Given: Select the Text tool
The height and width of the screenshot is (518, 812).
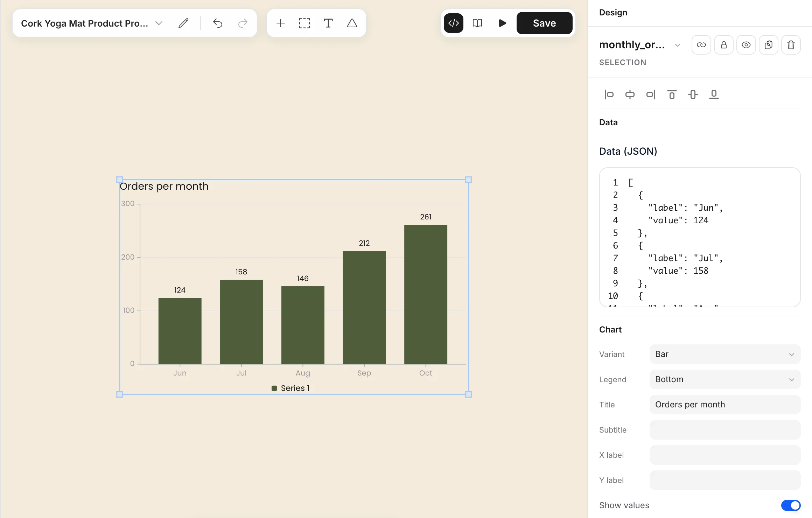Looking at the screenshot, I should coord(328,23).
